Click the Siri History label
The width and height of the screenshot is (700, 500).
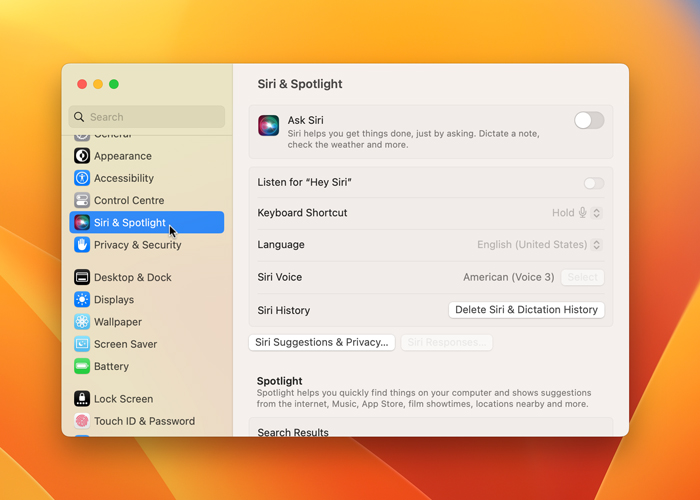283,310
